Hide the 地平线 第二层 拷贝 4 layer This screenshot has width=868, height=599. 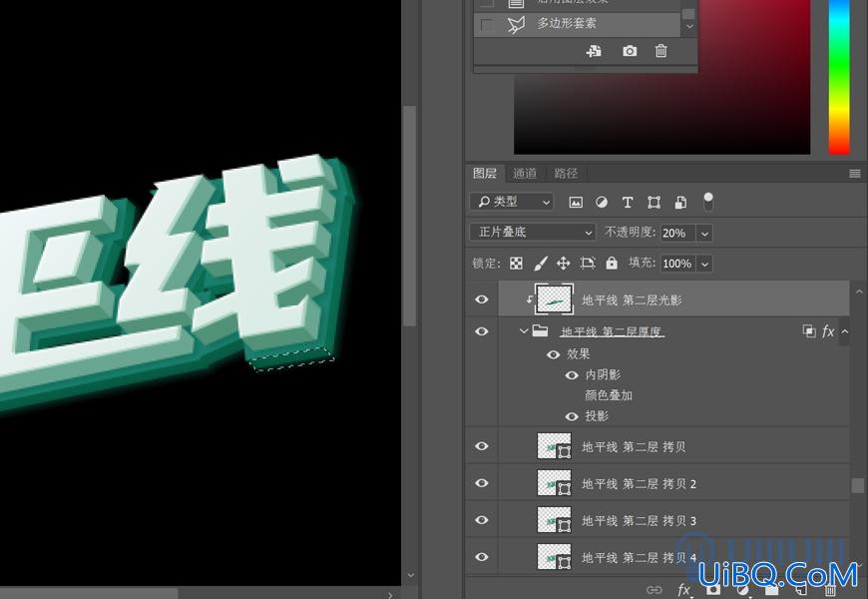click(482, 557)
